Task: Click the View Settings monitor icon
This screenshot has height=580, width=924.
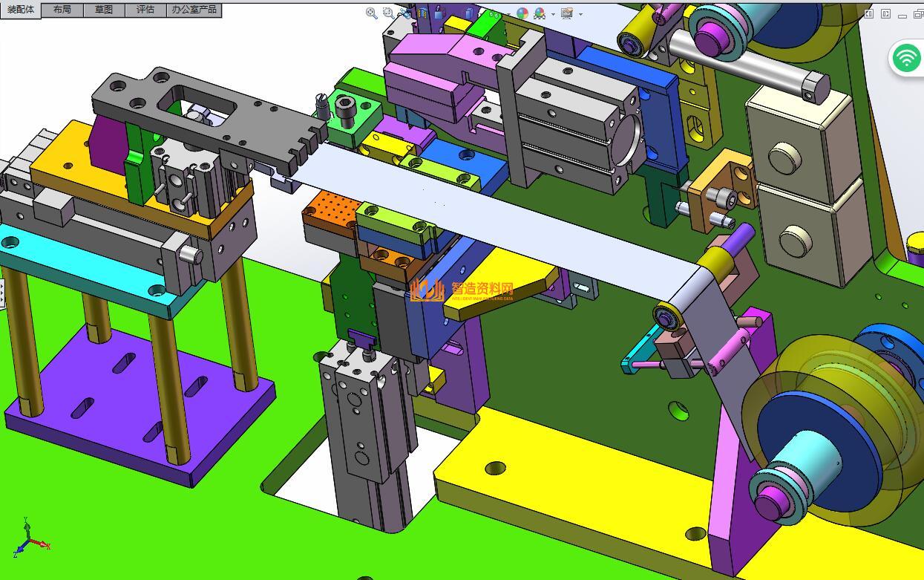Action: [x=567, y=13]
